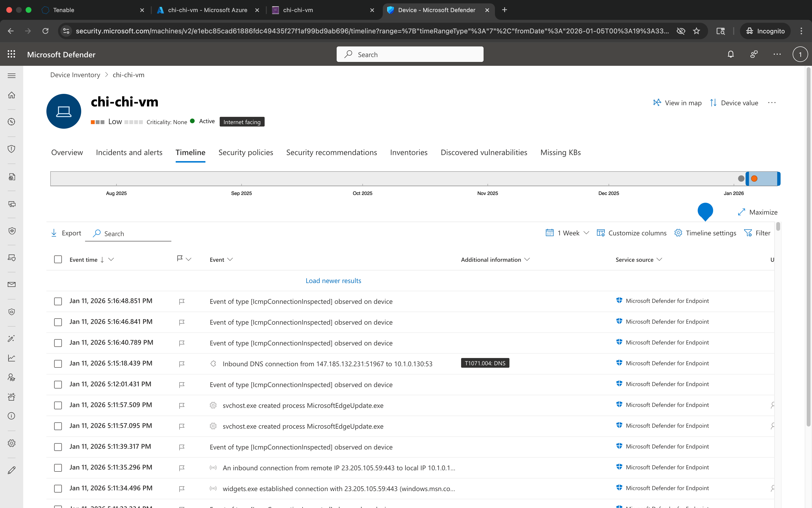Toggle the select-all events checkbox

coord(58,259)
